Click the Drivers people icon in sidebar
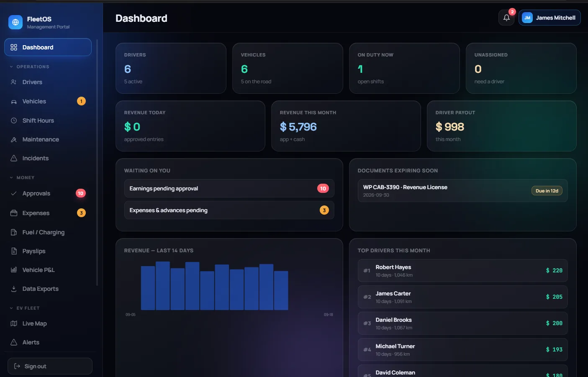The image size is (588, 377). (x=14, y=82)
